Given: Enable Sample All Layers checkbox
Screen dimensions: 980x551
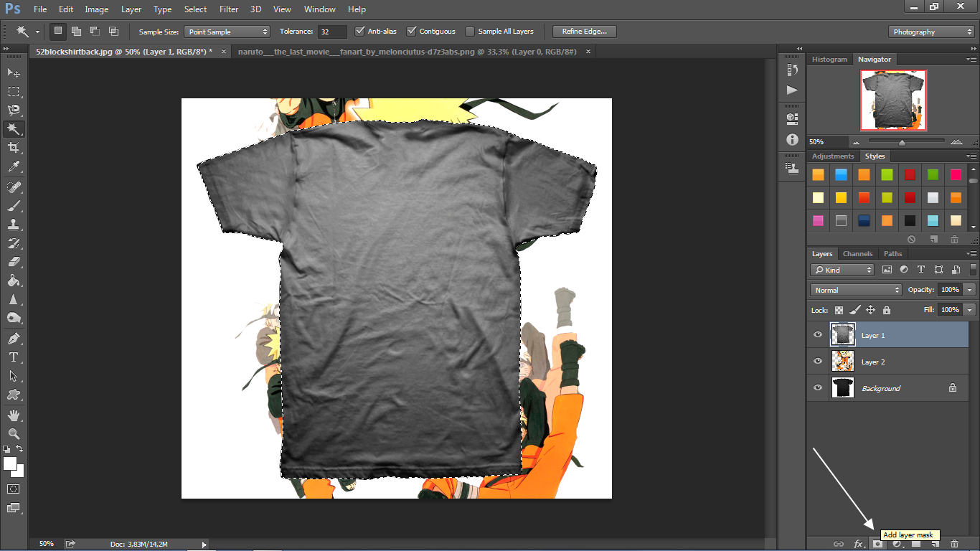Looking at the screenshot, I should [x=470, y=32].
